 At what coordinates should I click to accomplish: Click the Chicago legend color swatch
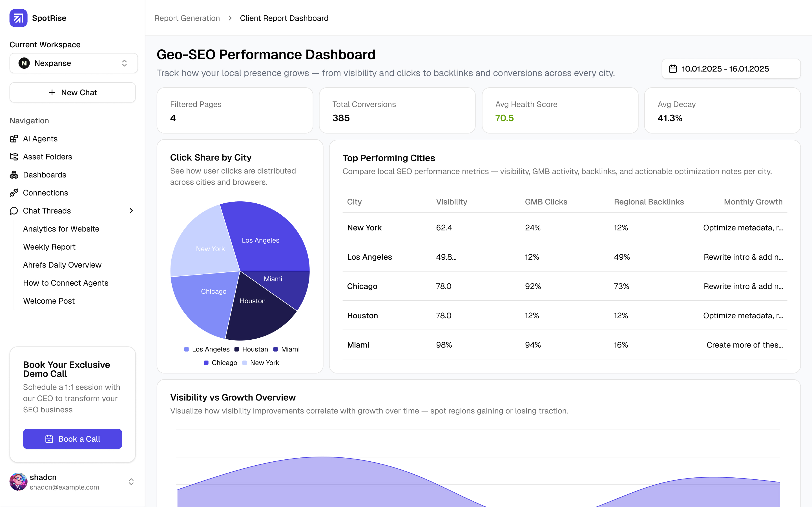(206, 363)
